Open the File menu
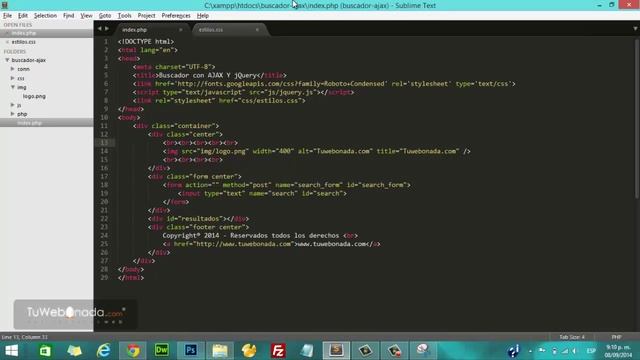Image resolution: width=640 pixels, height=360 pixels. tap(7, 16)
